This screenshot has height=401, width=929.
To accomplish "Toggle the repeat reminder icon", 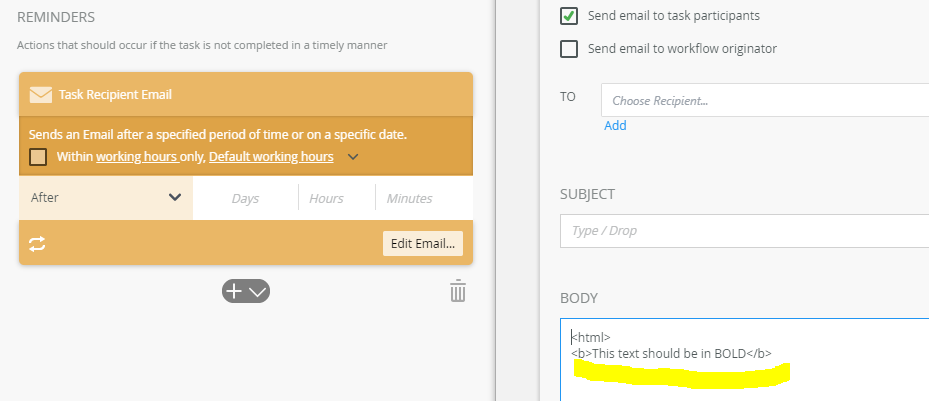I will point(37,244).
